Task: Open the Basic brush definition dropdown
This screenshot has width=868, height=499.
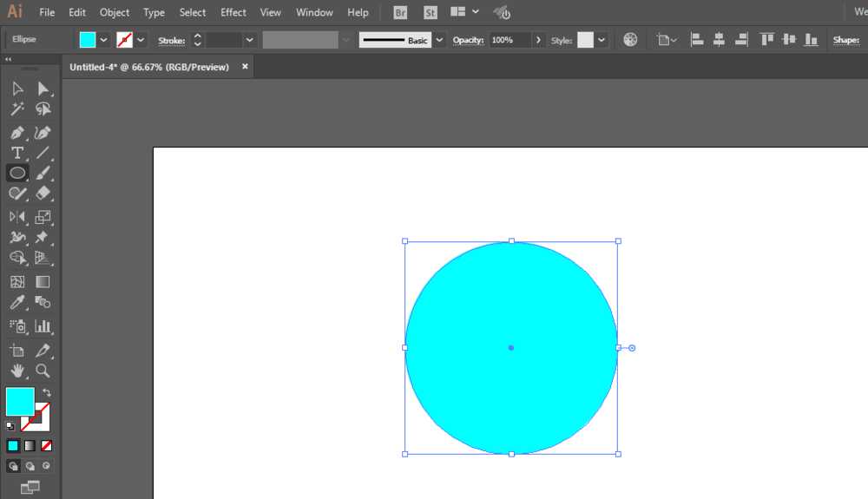Action: [x=439, y=40]
